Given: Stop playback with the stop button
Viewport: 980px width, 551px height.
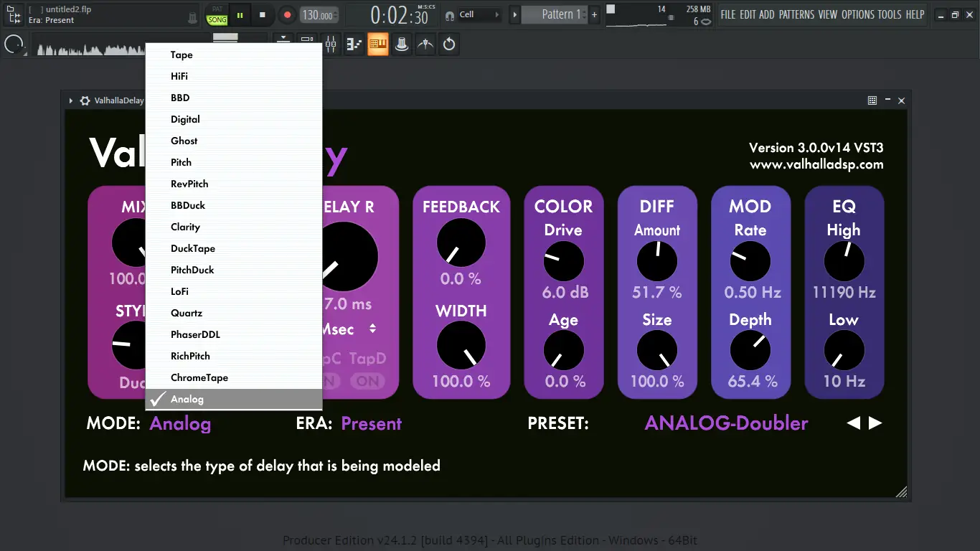Looking at the screenshot, I should [263, 14].
